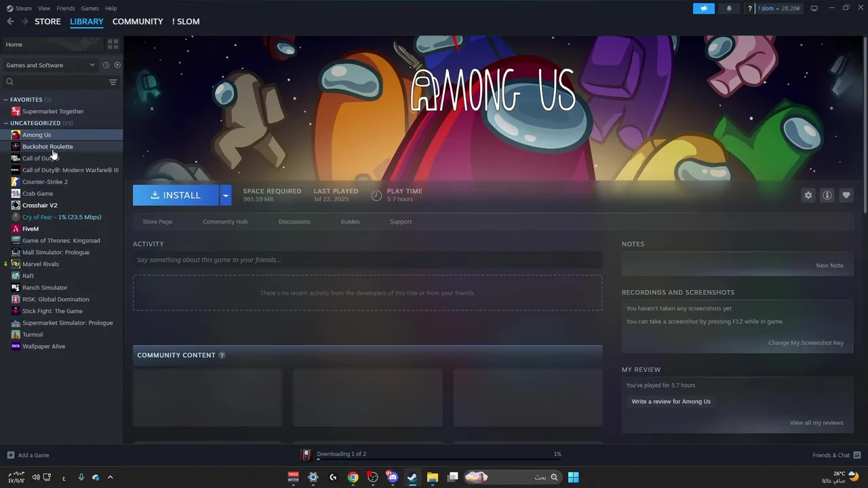Switch to Big Picture mode icon
868x488 pixels.
[x=814, y=8]
